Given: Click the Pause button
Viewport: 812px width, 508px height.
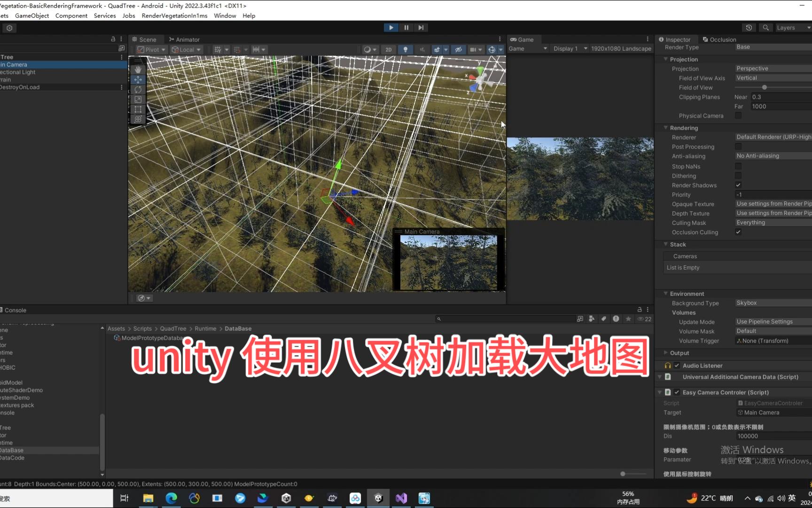Looking at the screenshot, I should pyautogui.click(x=406, y=28).
